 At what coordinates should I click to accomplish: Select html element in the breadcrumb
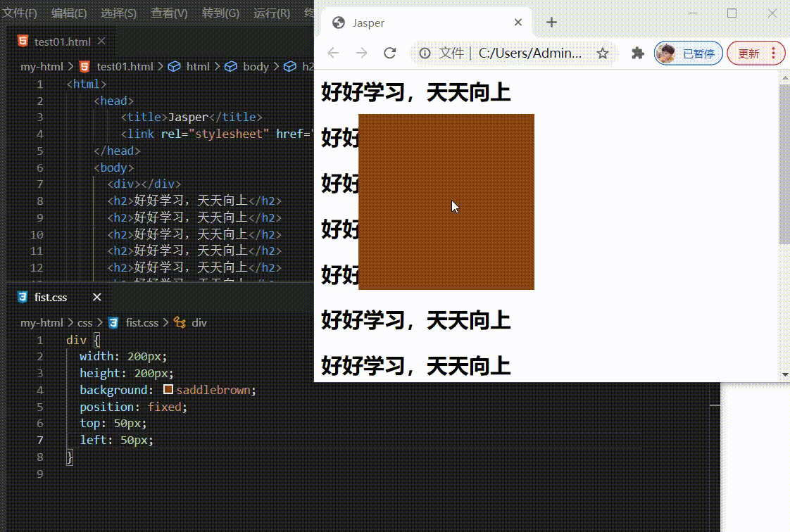197,66
